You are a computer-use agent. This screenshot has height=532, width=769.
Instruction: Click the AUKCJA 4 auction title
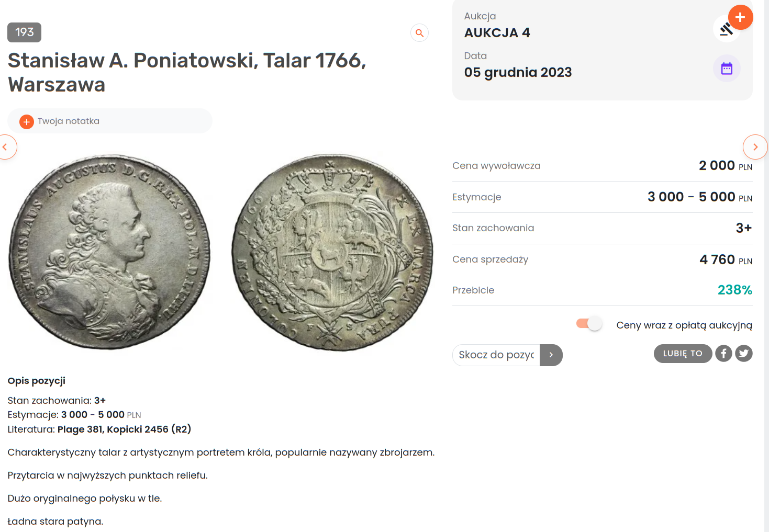[x=497, y=33]
